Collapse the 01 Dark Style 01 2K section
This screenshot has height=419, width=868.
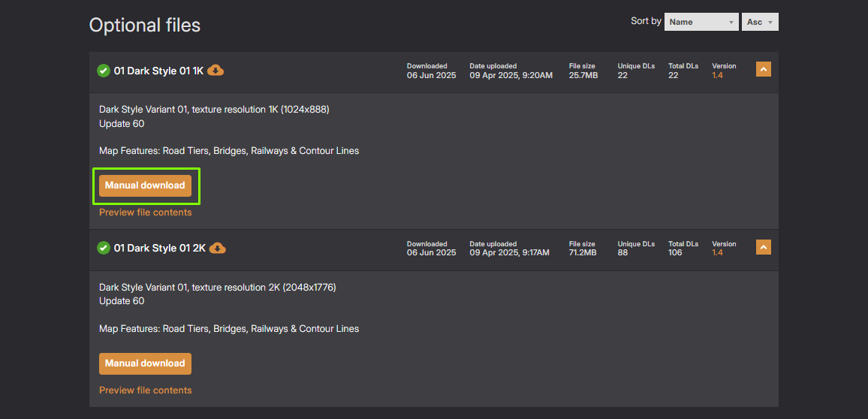coord(764,247)
